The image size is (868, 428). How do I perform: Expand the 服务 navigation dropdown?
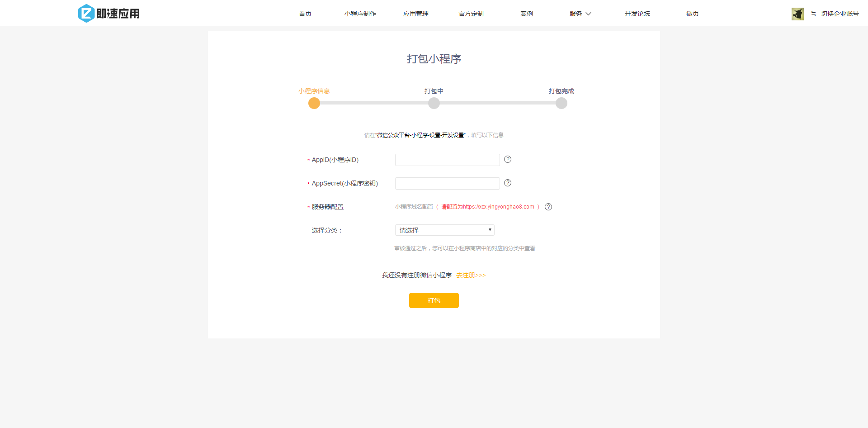pos(580,14)
